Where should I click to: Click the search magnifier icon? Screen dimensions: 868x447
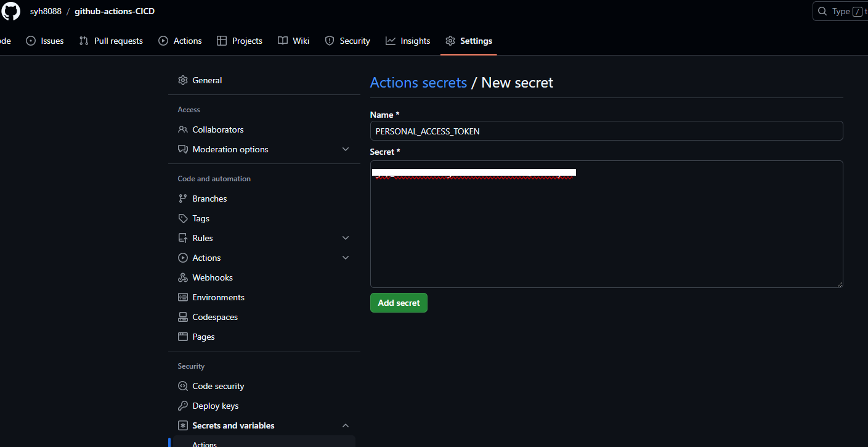pyautogui.click(x=822, y=11)
